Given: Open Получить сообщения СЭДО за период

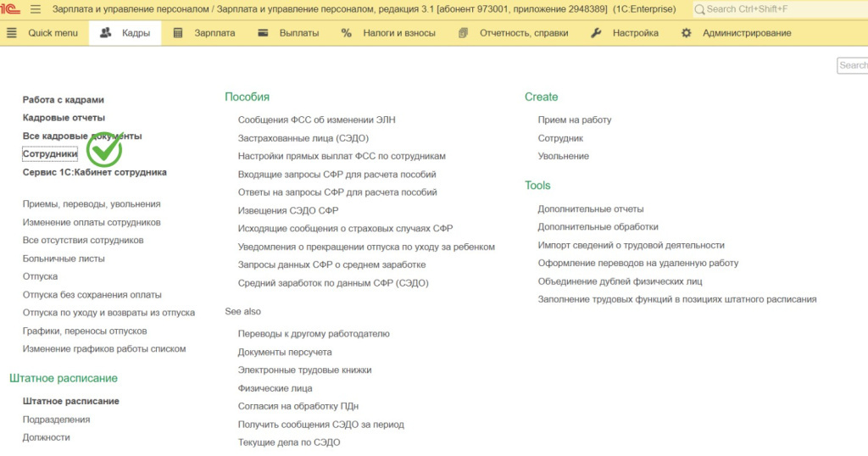Looking at the screenshot, I should point(321,425).
